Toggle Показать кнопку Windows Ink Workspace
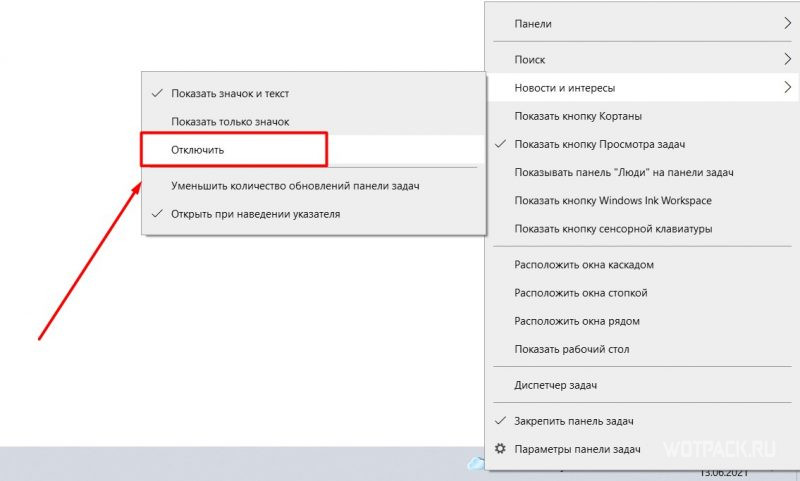The image size is (800, 481). (642, 200)
